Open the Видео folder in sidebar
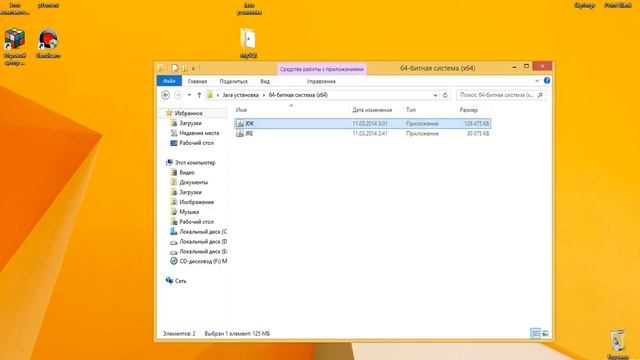This screenshot has height=360, width=640. (187, 172)
